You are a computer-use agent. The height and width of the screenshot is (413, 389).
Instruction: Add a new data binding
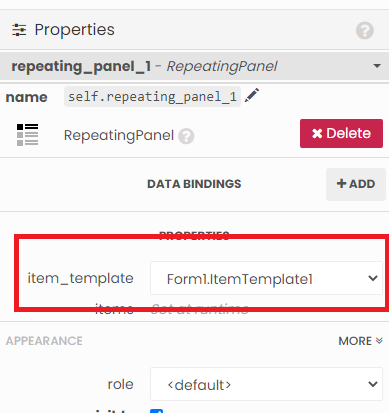356,184
